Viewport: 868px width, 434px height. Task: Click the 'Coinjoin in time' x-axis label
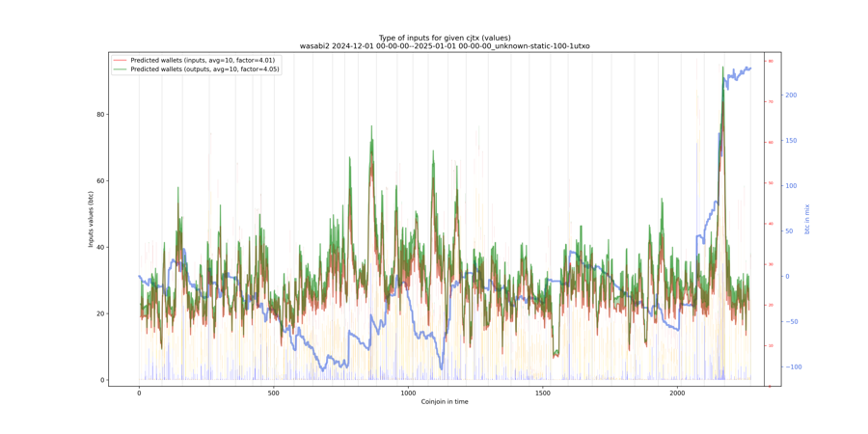[445, 401]
